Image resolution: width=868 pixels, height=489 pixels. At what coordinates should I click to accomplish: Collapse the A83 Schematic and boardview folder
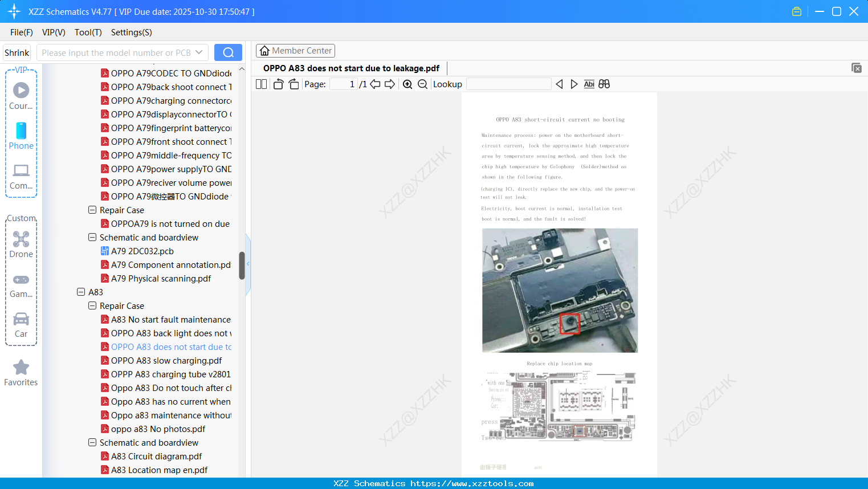click(92, 442)
